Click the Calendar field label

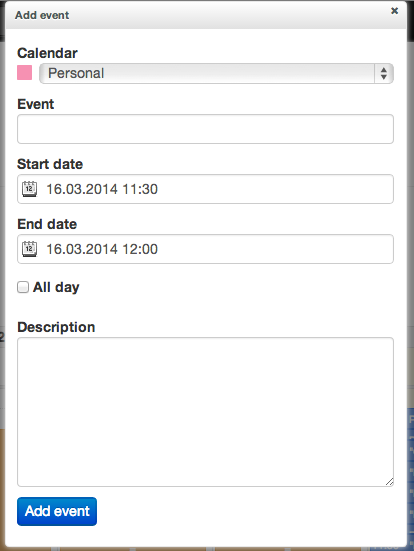[47, 53]
